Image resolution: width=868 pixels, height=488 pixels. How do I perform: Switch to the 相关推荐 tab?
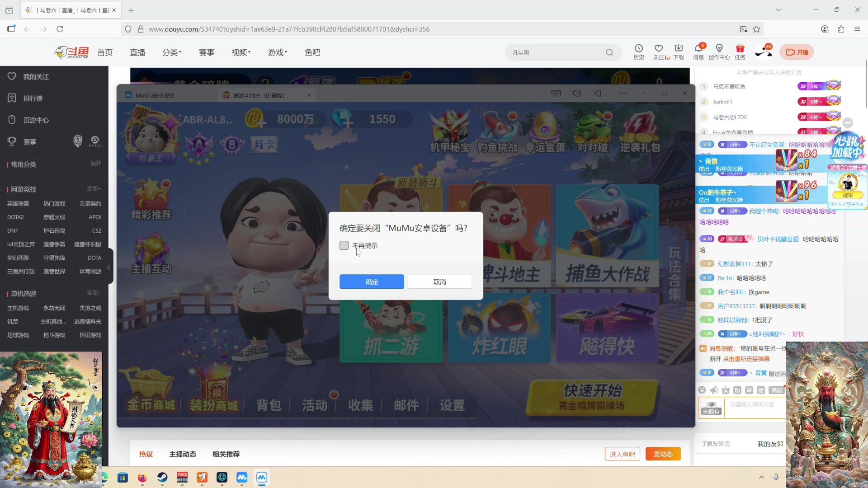226,454
